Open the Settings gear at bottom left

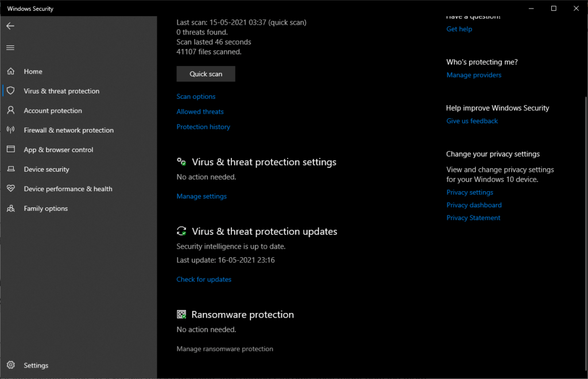coord(10,365)
